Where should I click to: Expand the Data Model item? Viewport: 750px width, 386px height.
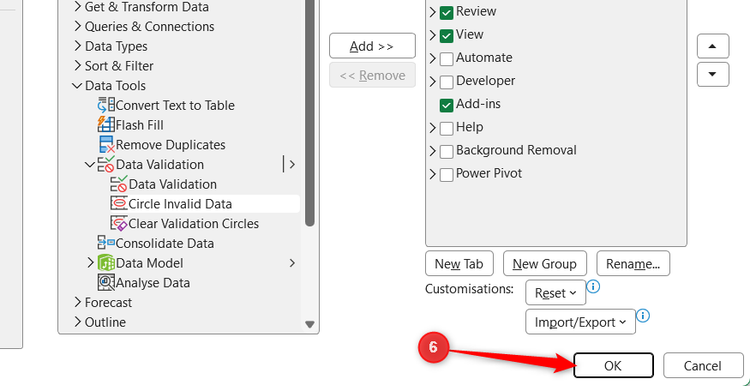[x=91, y=263]
